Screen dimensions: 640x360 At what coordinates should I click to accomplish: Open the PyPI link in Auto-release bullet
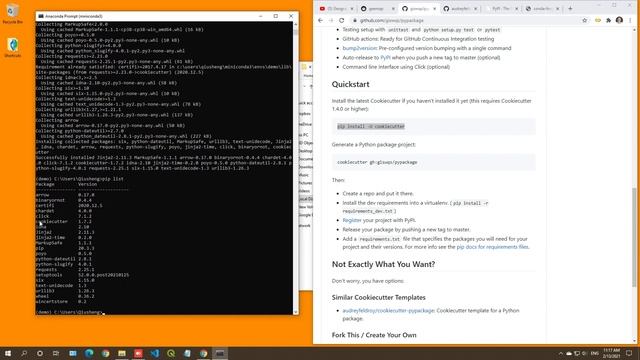385,58
